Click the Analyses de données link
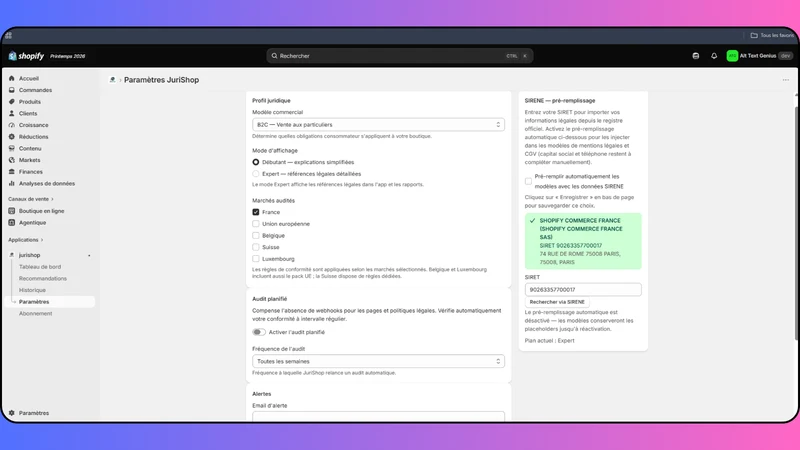This screenshot has height=450, width=800. coord(47,184)
